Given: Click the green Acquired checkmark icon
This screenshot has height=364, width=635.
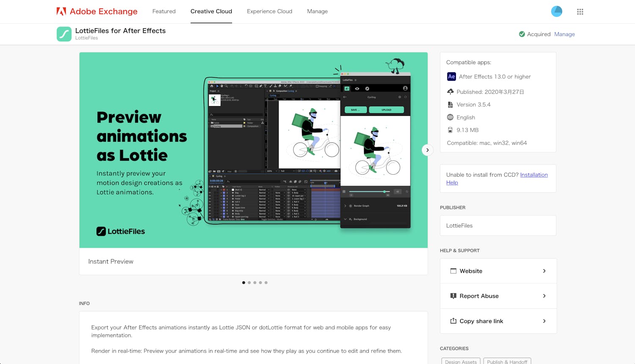Looking at the screenshot, I should click(x=522, y=34).
